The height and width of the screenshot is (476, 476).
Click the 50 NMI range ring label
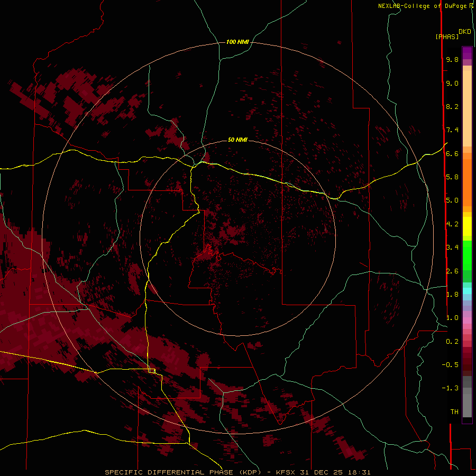click(x=237, y=140)
